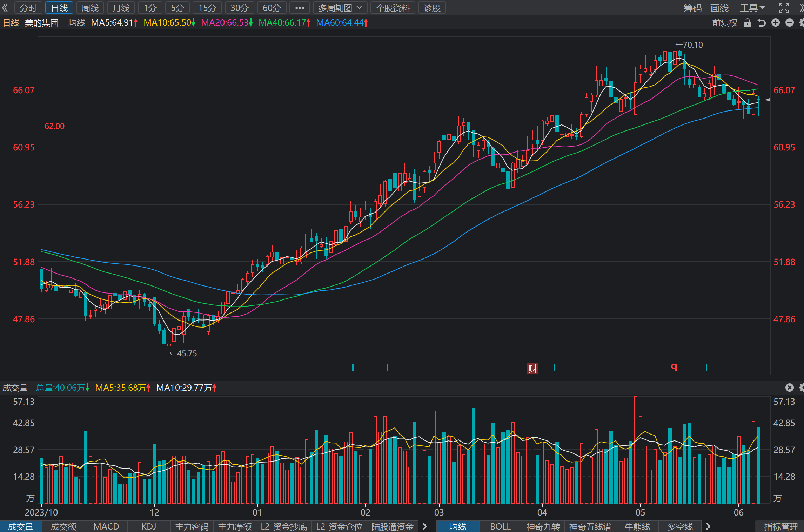Click the teal L marker after 财 icon
Image resolution: width=804 pixels, height=532 pixels.
pos(556,368)
